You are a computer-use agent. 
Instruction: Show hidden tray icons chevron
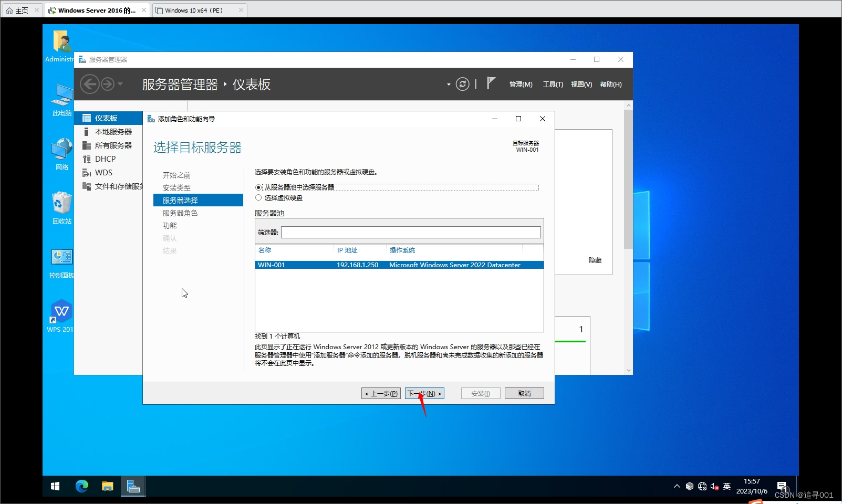coord(677,486)
